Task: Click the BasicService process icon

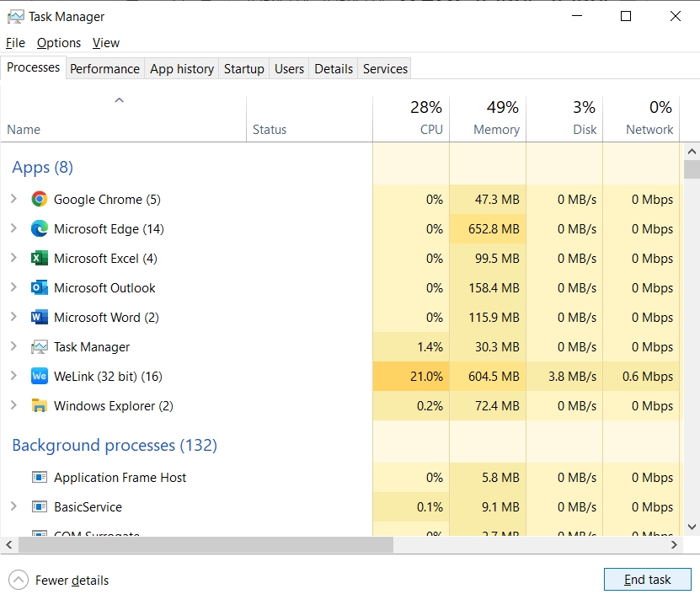Action: (x=40, y=506)
